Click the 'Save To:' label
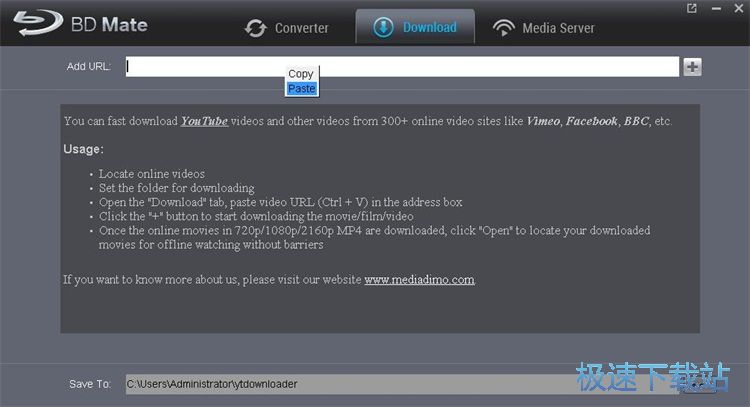This screenshot has height=407, width=750. coord(90,384)
